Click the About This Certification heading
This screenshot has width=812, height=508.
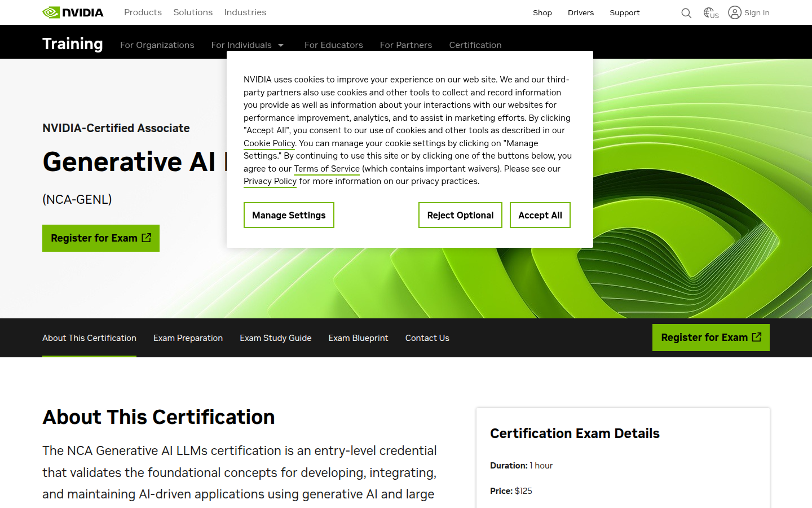pyautogui.click(x=158, y=417)
